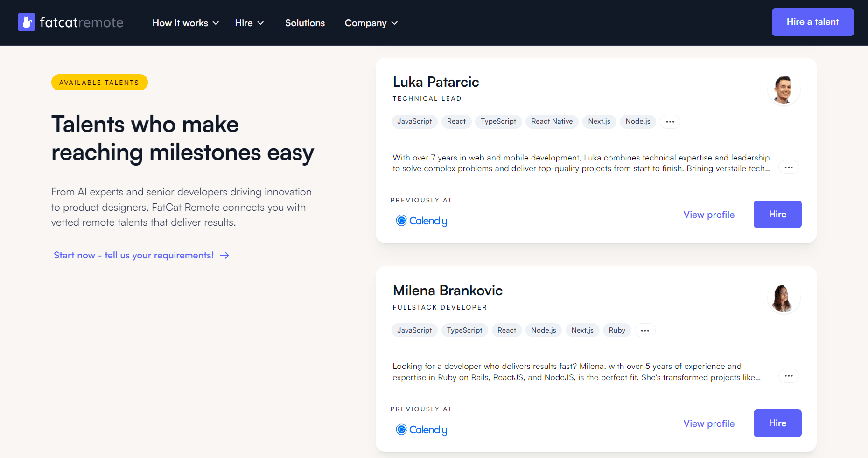The width and height of the screenshot is (868, 458).
Task: Select the React Native tag on Luka's card
Action: click(x=552, y=122)
